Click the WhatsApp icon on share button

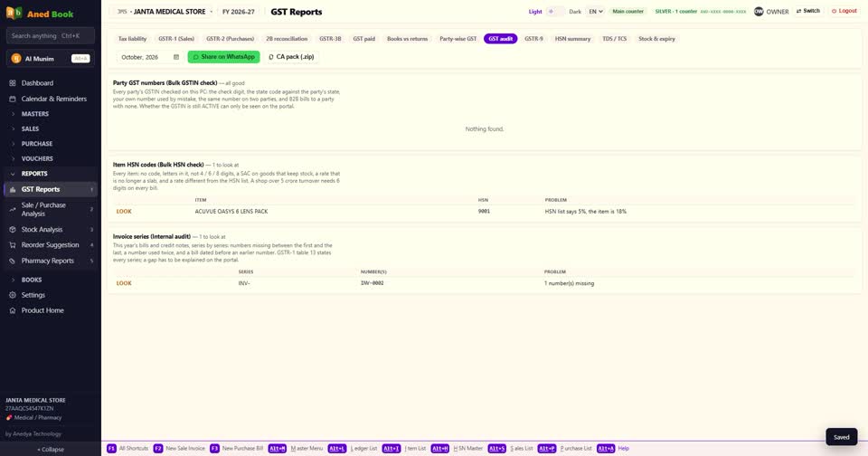(195, 57)
